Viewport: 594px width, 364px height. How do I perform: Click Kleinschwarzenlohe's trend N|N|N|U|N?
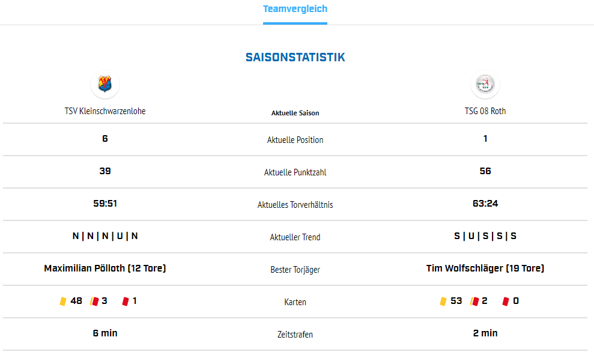pos(105,236)
